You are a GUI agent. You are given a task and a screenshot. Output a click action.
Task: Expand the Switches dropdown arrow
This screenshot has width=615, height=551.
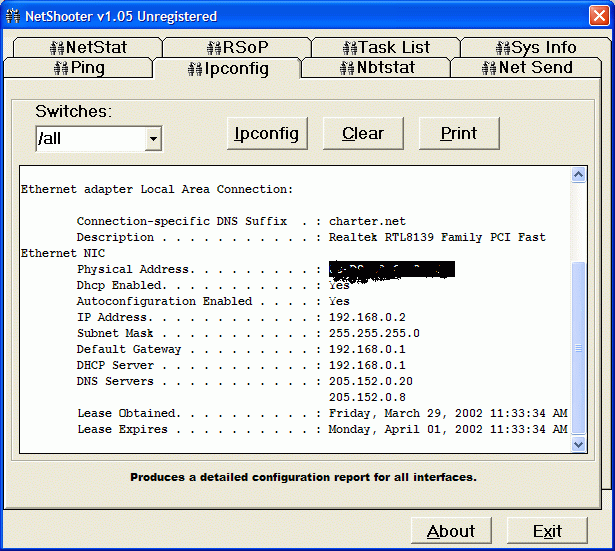153,138
